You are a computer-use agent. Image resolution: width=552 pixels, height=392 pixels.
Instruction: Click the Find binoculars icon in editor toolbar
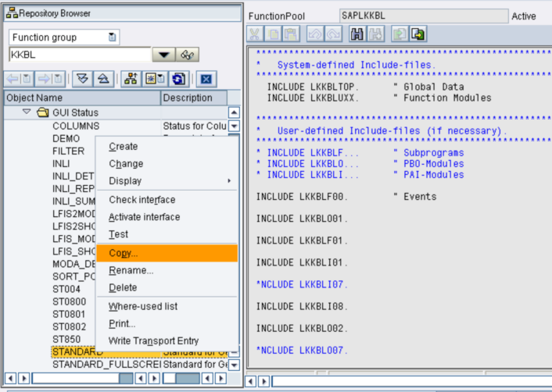[x=358, y=34]
